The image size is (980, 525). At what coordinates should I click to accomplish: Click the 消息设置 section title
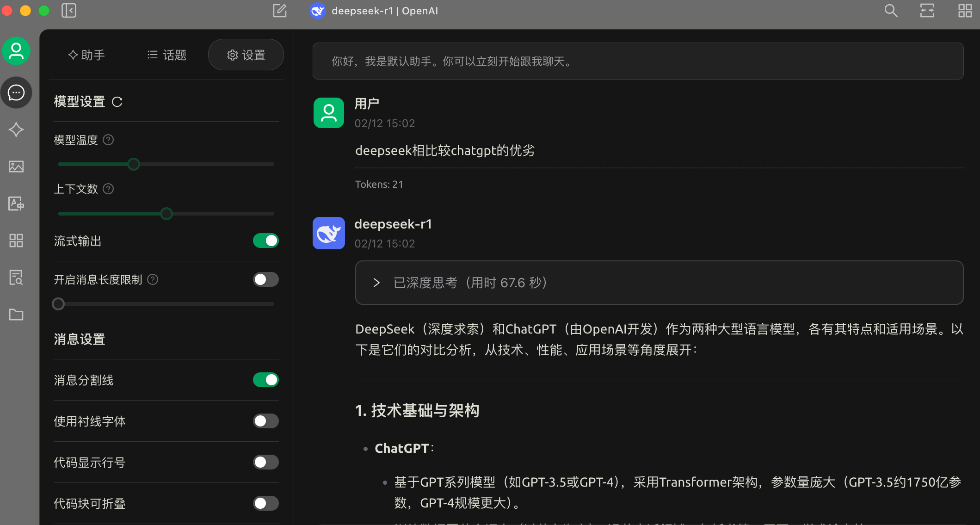coord(80,340)
